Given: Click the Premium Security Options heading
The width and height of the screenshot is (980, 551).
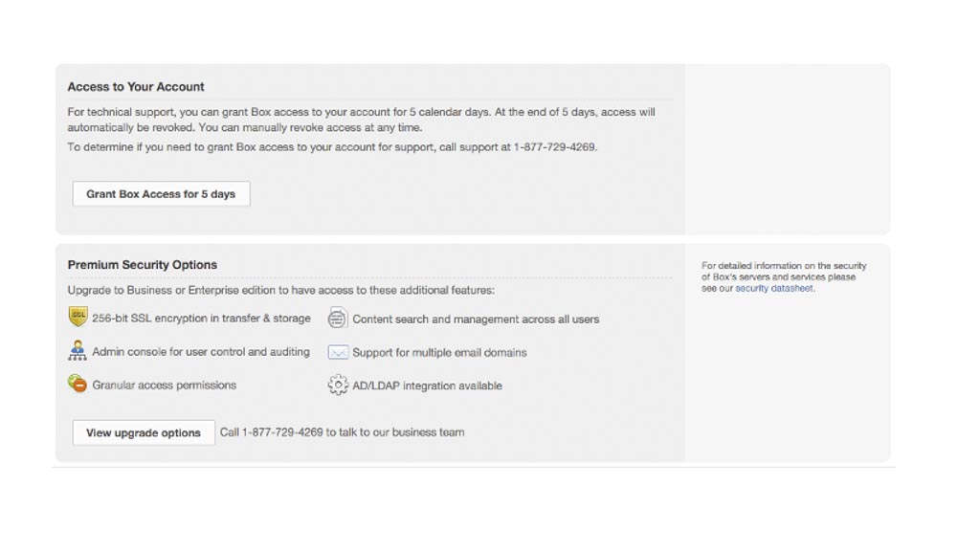Looking at the screenshot, I should coord(143,265).
